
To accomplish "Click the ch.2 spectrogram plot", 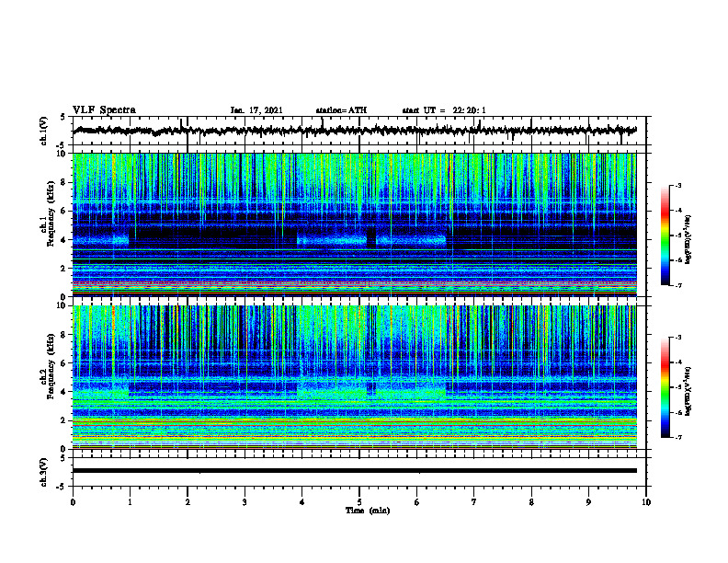I will click(x=354, y=377).
